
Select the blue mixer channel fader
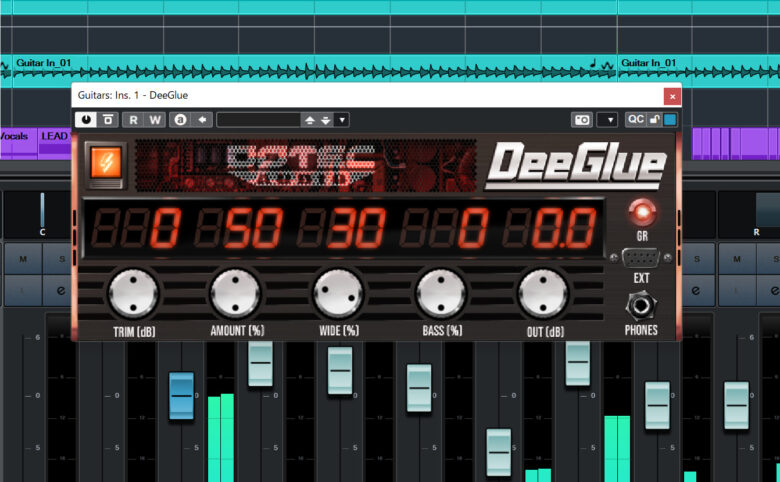[181, 394]
